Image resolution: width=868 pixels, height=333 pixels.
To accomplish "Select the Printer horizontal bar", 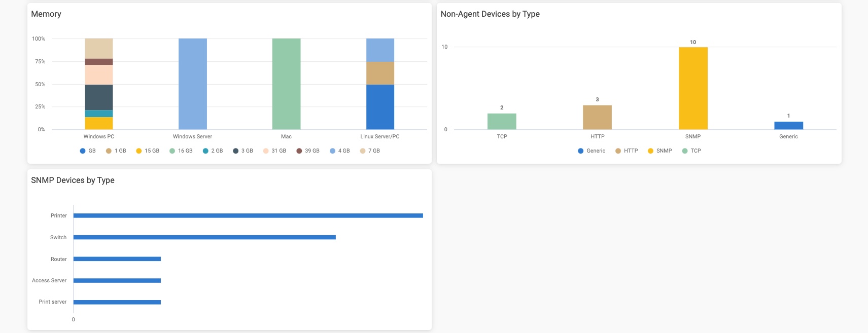I will [x=248, y=215].
